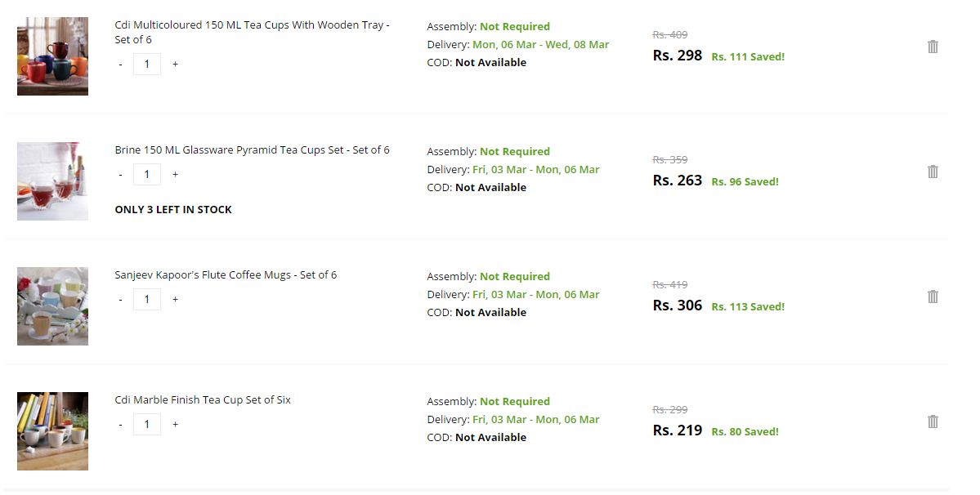This screenshot has height=495, width=980.
Task: Increase quantity of Brine Pyramid Tea Cups
Action: 175,174
